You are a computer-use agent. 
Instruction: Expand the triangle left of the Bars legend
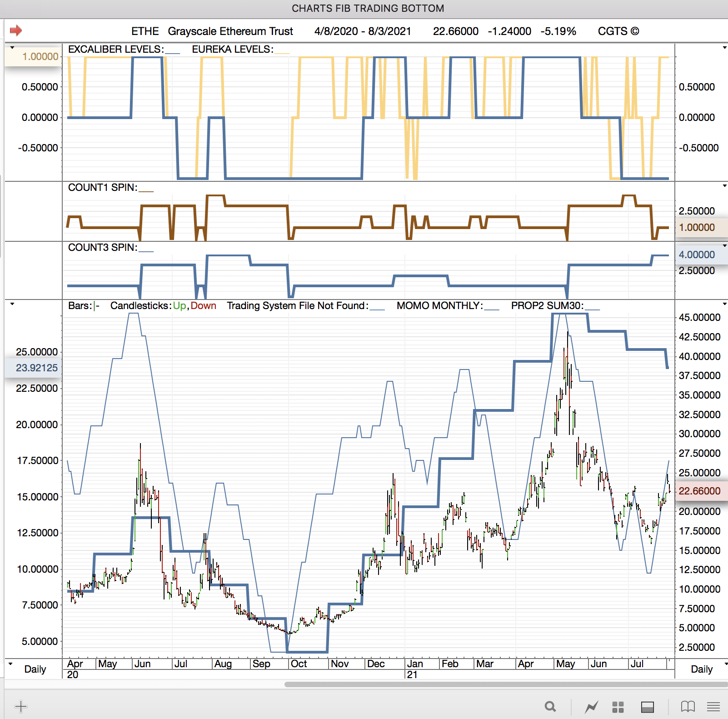click(12, 304)
